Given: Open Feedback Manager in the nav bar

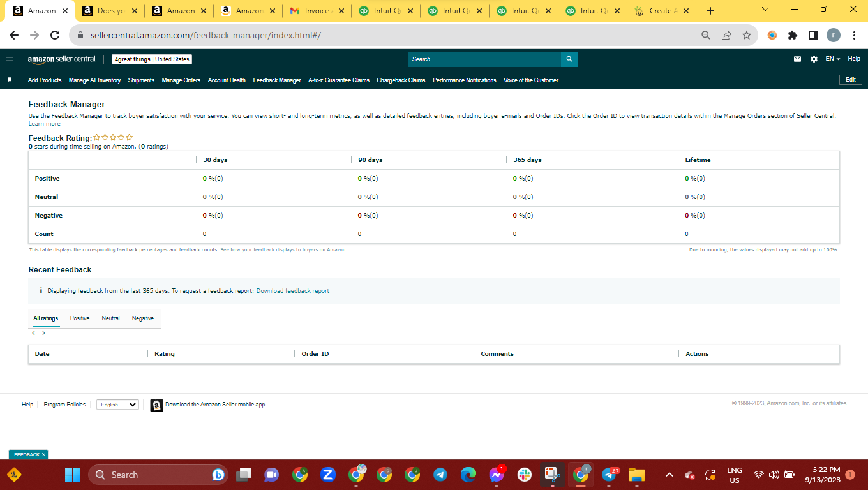Looking at the screenshot, I should [x=277, y=80].
